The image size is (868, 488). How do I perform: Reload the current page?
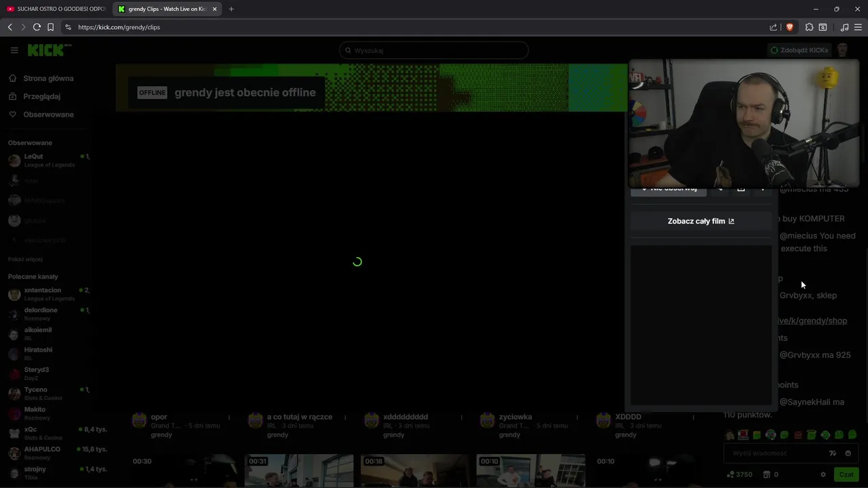point(37,27)
